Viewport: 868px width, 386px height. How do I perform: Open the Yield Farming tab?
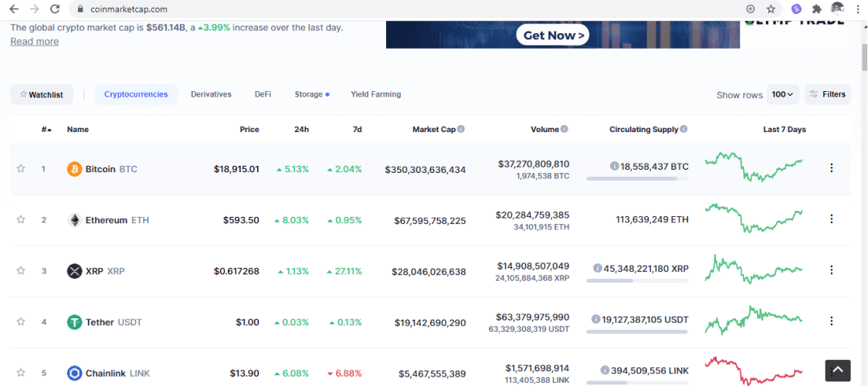(x=376, y=94)
